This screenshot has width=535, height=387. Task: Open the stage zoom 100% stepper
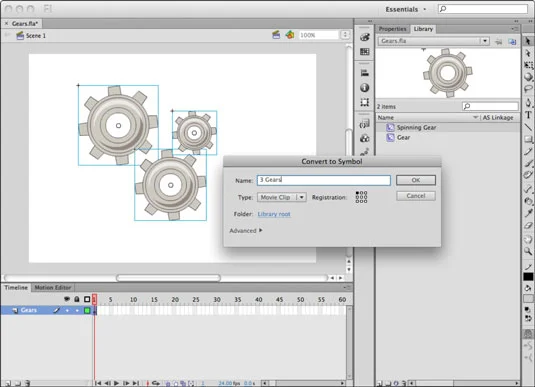(345, 35)
